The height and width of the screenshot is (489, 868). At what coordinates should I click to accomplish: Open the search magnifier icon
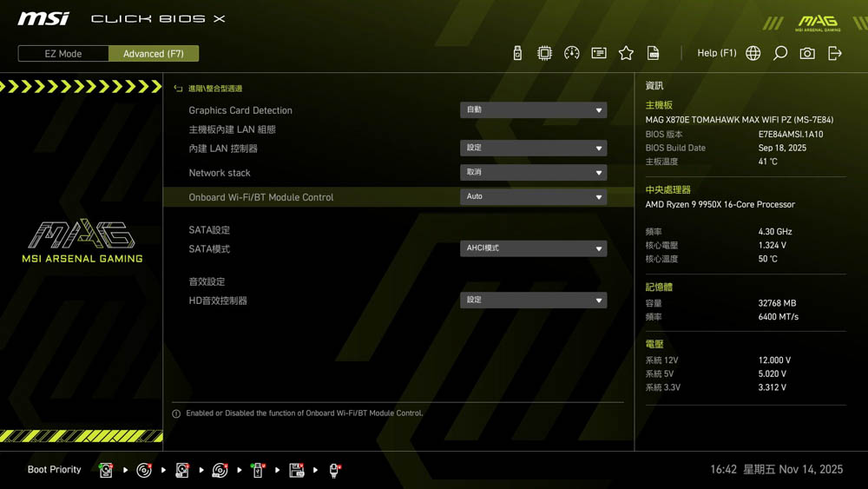(x=780, y=54)
